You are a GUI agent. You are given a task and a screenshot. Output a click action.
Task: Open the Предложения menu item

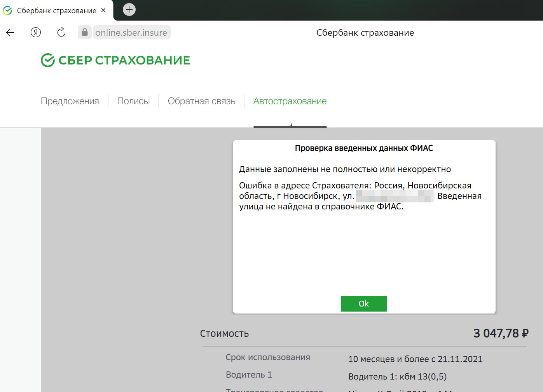[x=70, y=101]
